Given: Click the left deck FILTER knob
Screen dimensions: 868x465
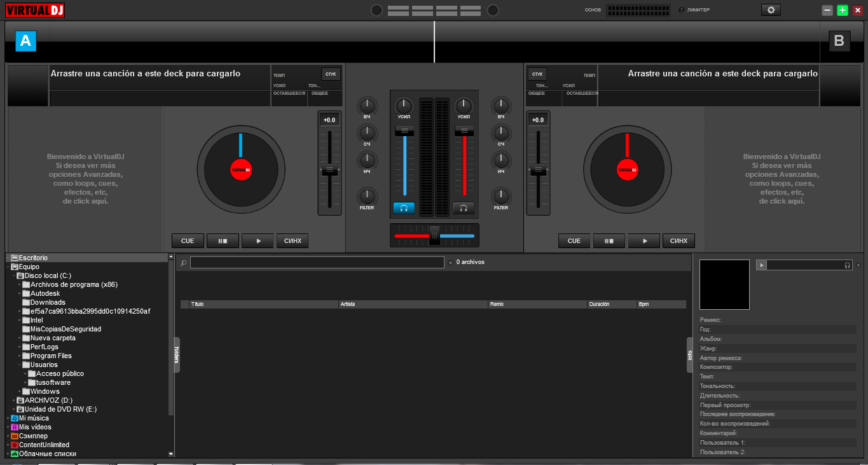Looking at the screenshot, I should point(367,196).
